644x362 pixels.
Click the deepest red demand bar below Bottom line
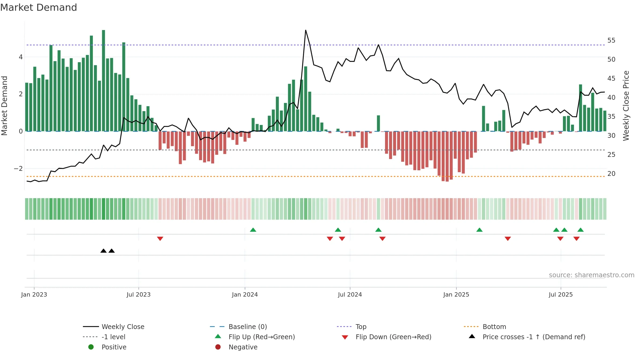tap(447, 156)
